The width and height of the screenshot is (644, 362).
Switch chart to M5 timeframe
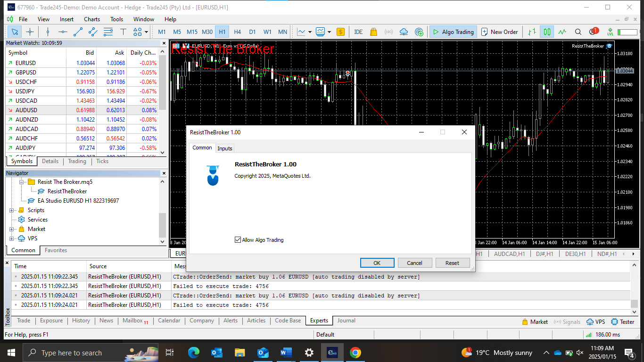[x=177, y=32]
